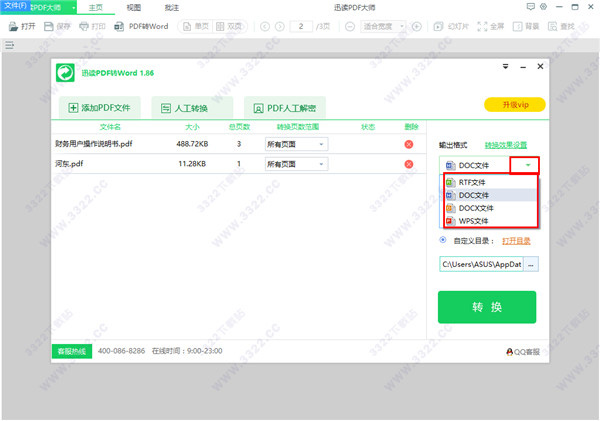600x421 pixels.
Task: Close the PDF转Word converter window
Action: (x=540, y=67)
